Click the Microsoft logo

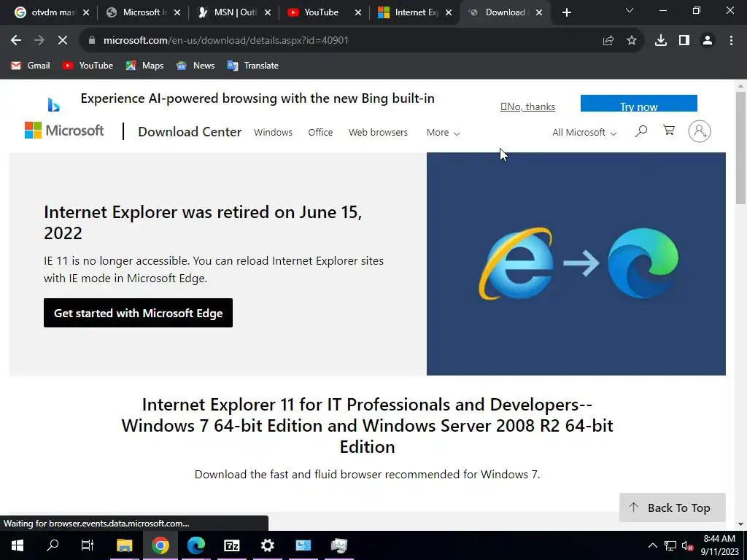[x=64, y=130]
